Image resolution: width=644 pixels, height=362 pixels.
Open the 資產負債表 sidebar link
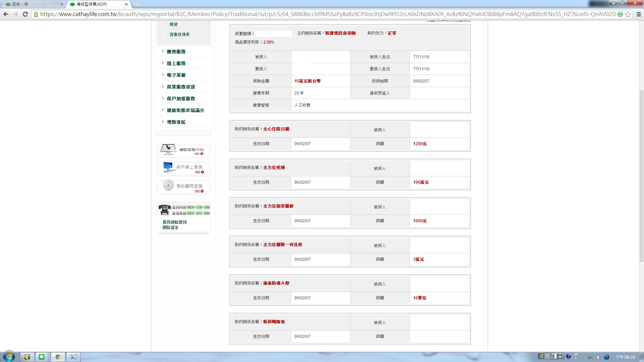pos(179,35)
